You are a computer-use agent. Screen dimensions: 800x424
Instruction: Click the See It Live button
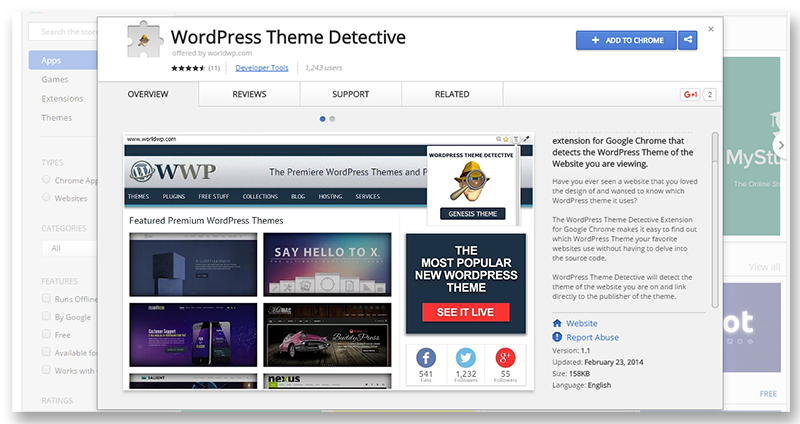tap(465, 312)
